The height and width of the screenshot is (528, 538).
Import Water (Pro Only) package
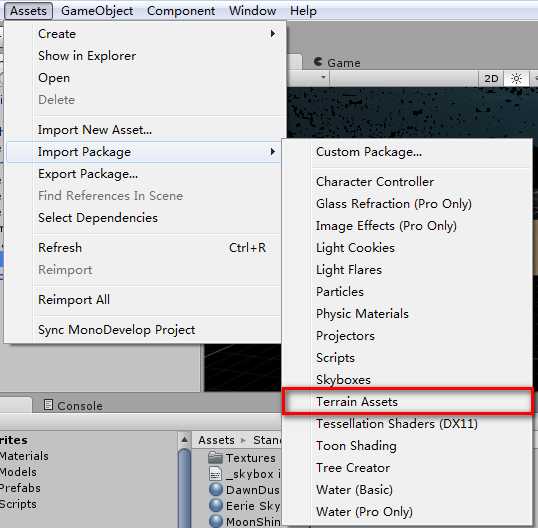pos(408,512)
